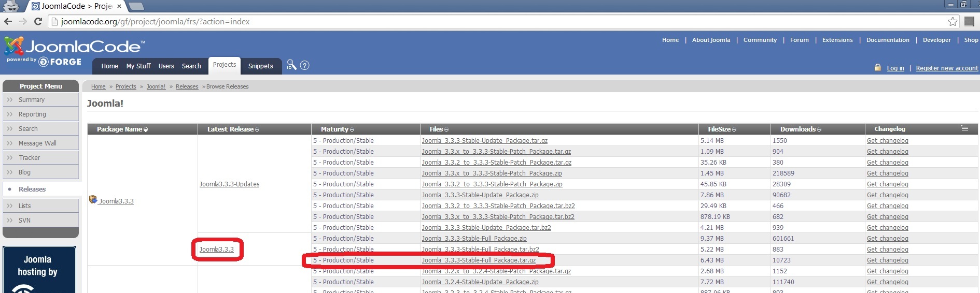The width and height of the screenshot is (980, 293).
Task: Open the Joomla3.3.3 release link
Action: pyautogui.click(x=216, y=250)
